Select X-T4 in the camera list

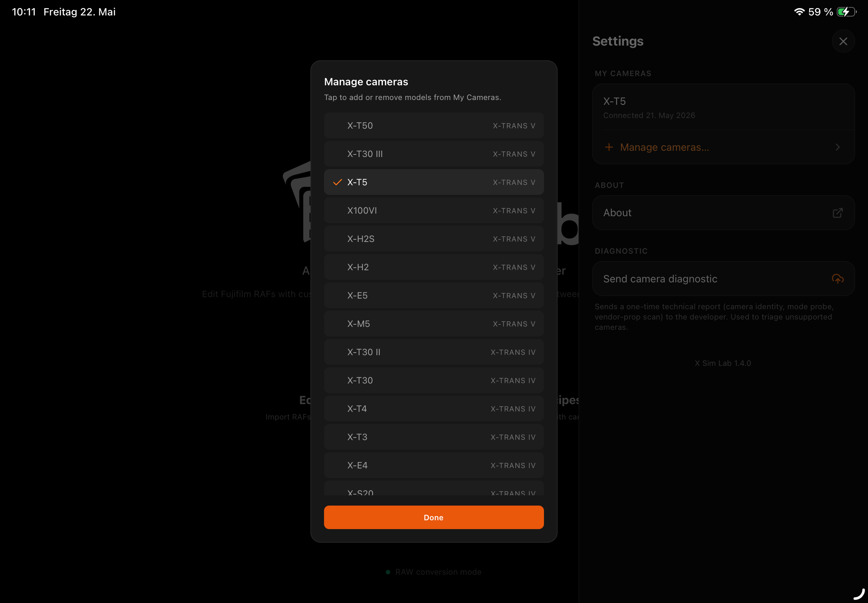point(434,409)
